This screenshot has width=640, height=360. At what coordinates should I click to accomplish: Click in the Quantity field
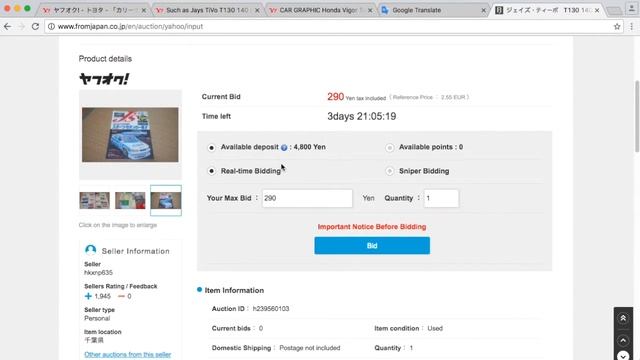pyautogui.click(x=441, y=198)
